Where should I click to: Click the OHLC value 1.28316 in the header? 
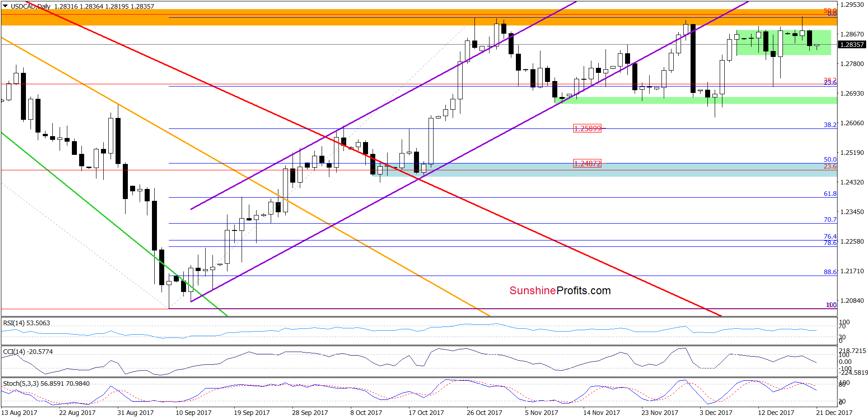(x=66, y=6)
